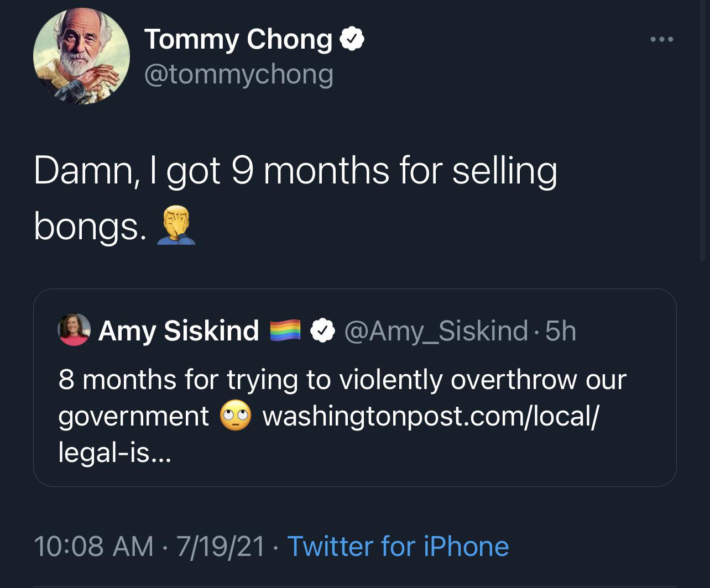The width and height of the screenshot is (710, 588).
Task: Open the washingtonpost.com article link
Action: (430, 416)
